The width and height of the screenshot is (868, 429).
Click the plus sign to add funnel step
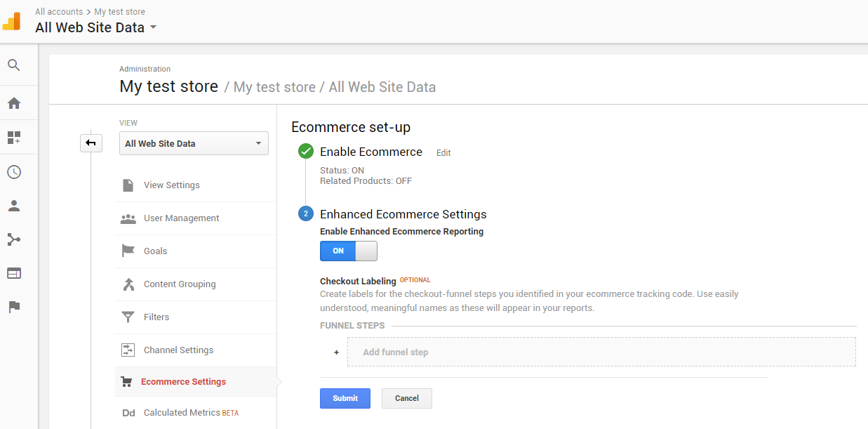[337, 352]
